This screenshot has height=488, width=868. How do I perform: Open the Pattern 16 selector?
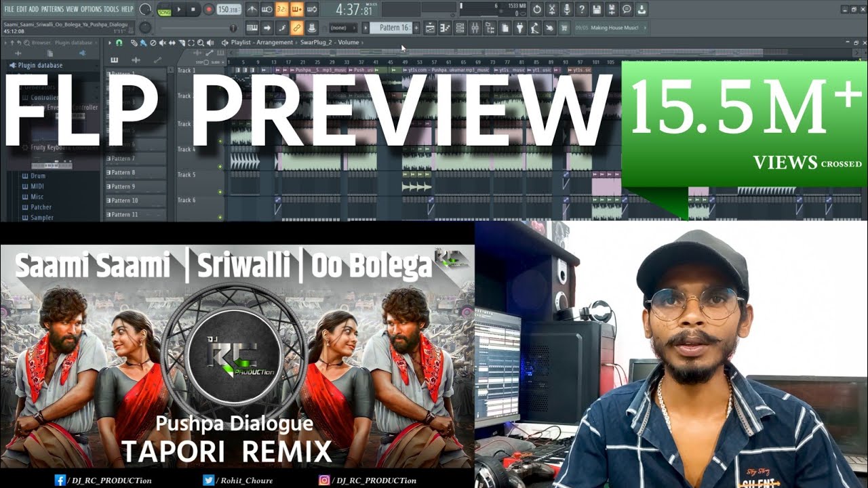(392, 28)
